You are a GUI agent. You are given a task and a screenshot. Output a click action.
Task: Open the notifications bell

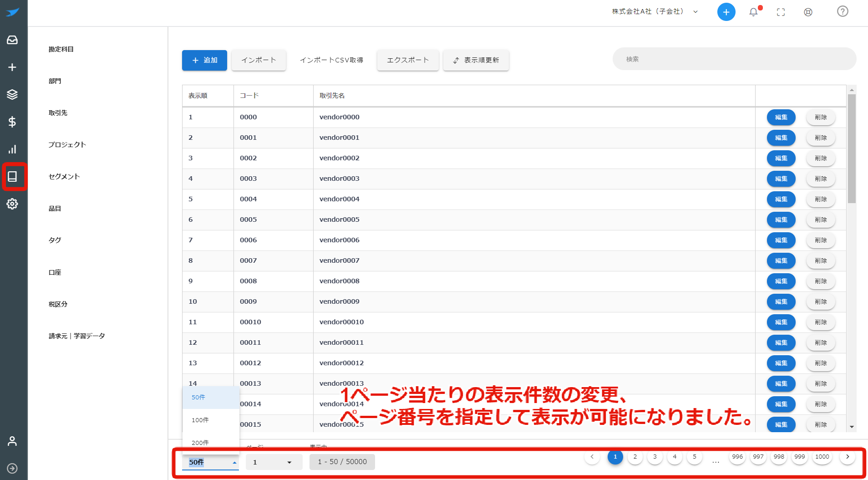[x=754, y=12]
